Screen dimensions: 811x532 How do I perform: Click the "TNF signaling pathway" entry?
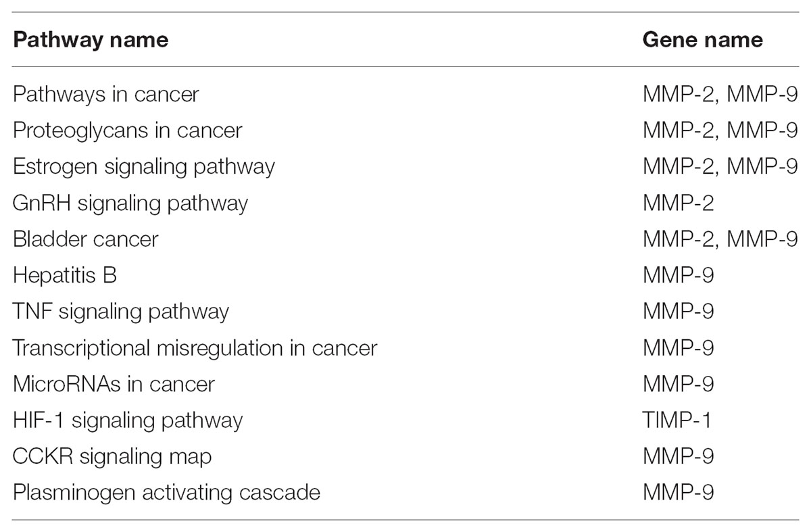[x=121, y=312]
